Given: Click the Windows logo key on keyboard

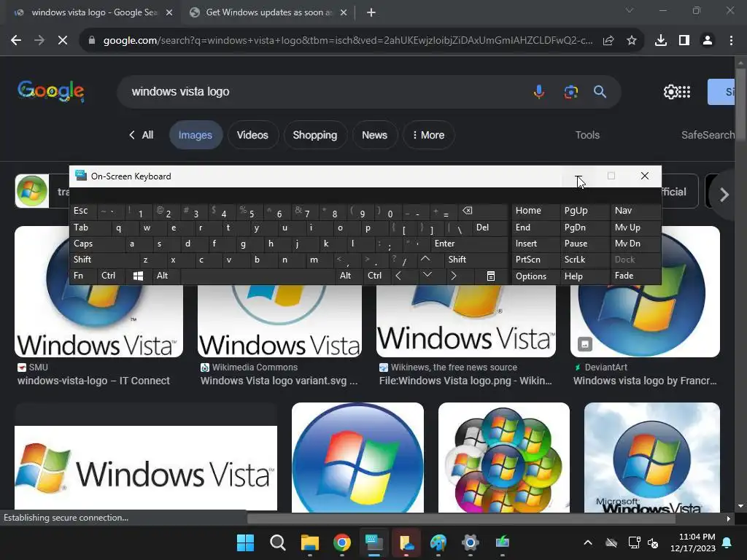Looking at the screenshot, I should pos(138,276).
